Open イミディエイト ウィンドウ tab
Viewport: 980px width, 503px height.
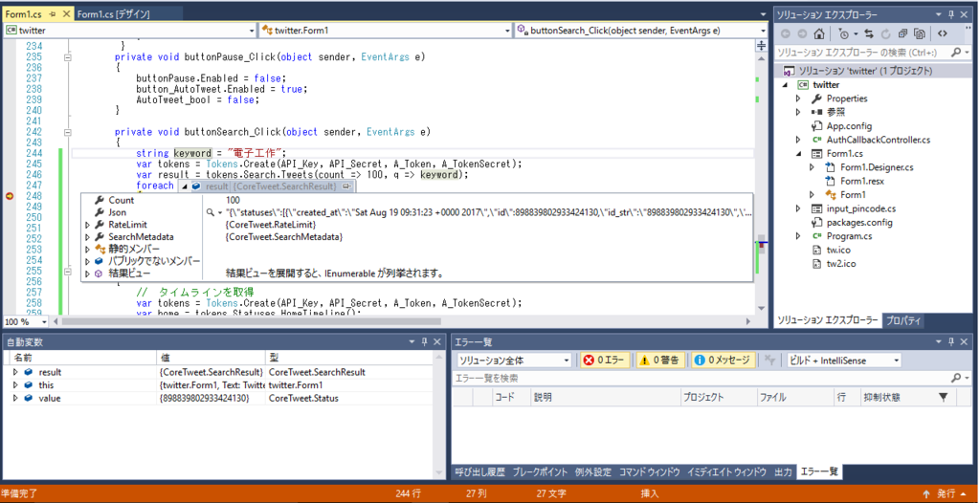click(727, 471)
